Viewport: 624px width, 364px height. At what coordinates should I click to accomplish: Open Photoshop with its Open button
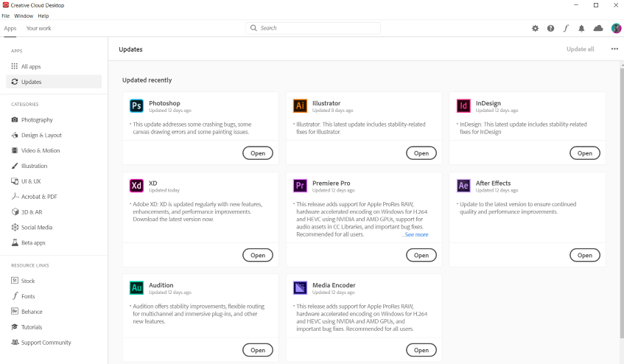pos(258,153)
